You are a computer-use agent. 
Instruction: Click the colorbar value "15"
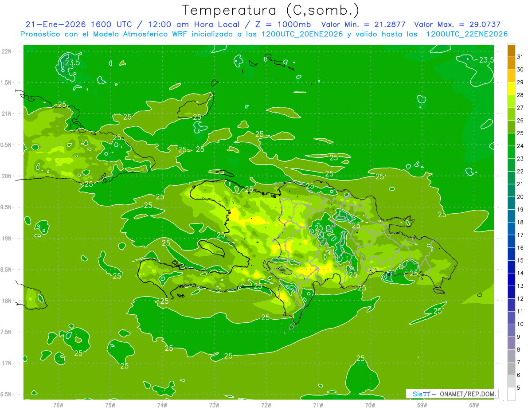[x=520, y=261]
